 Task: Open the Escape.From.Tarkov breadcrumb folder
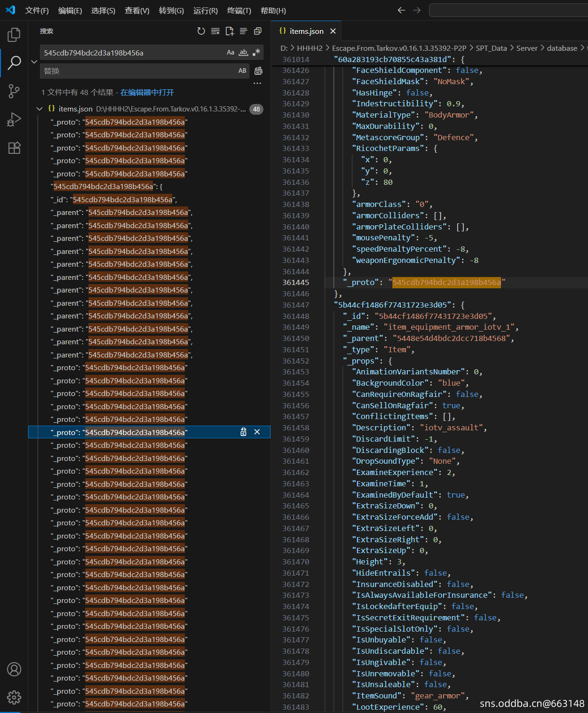point(399,48)
